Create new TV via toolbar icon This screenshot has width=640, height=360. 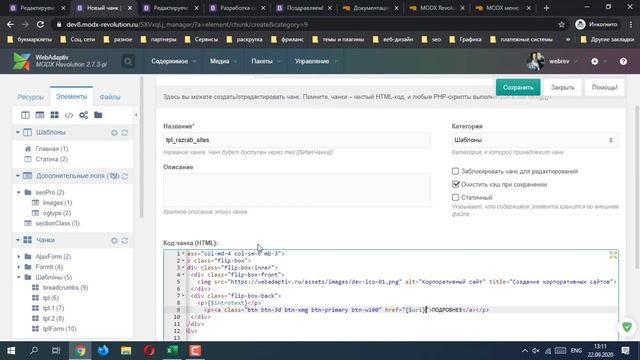point(40,115)
